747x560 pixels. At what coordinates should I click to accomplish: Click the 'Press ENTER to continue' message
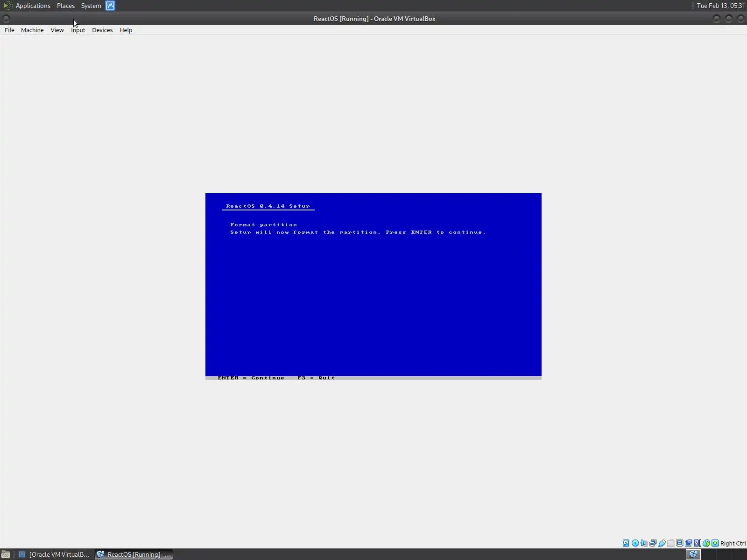pos(436,232)
